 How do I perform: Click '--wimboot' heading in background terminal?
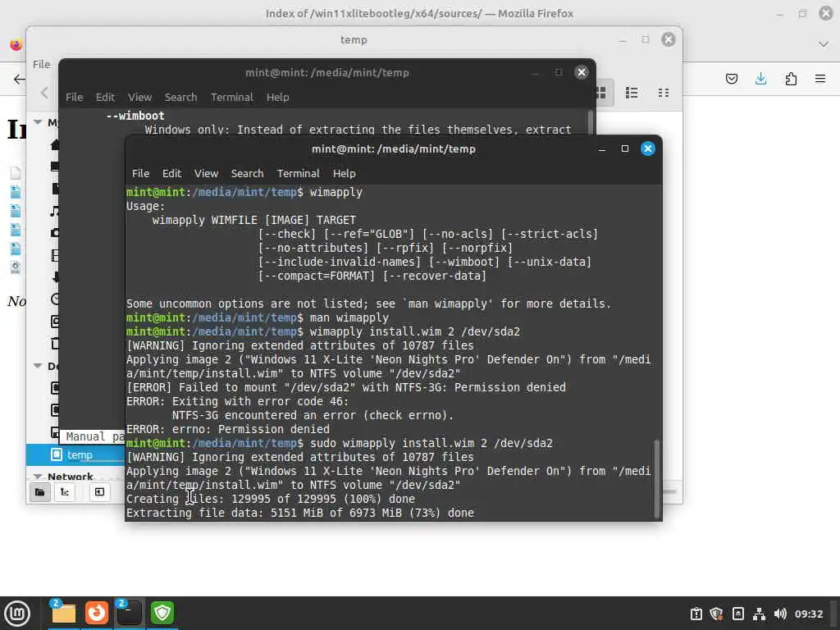(x=135, y=116)
